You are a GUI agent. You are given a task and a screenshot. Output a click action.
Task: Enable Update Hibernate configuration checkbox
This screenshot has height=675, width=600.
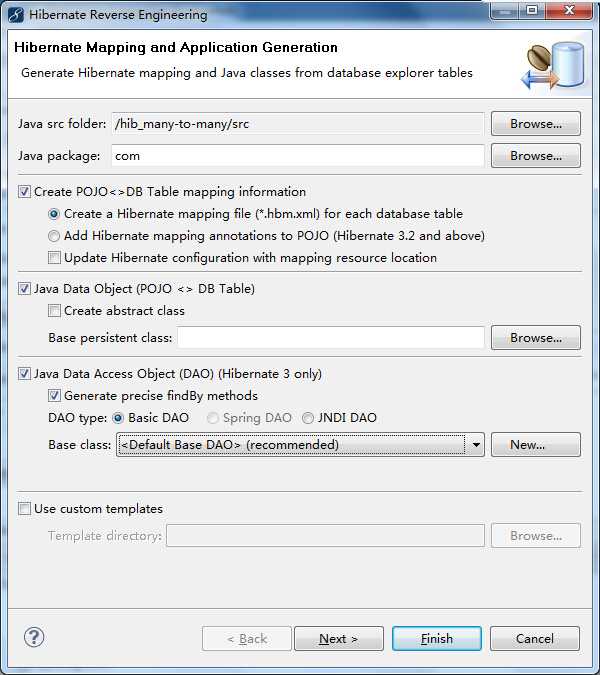click(x=55, y=258)
